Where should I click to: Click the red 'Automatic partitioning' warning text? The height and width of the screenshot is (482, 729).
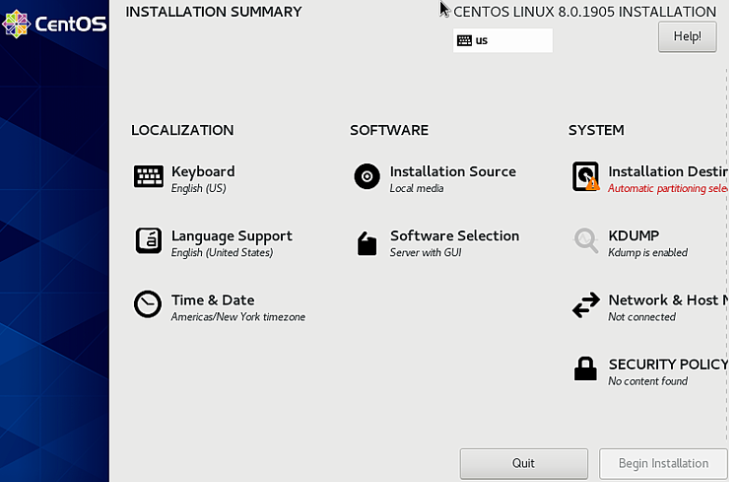(668, 188)
